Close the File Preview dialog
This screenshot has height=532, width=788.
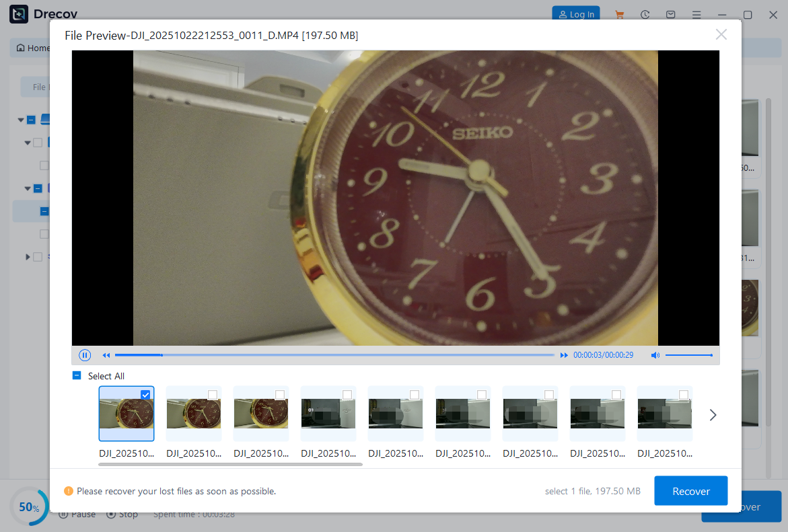tap(721, 34)
